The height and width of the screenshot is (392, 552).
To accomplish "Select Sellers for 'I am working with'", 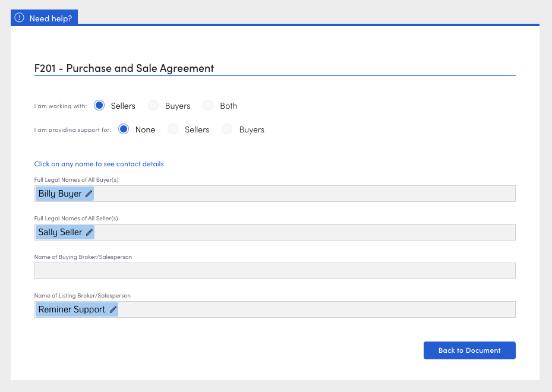I will point(99,105).
